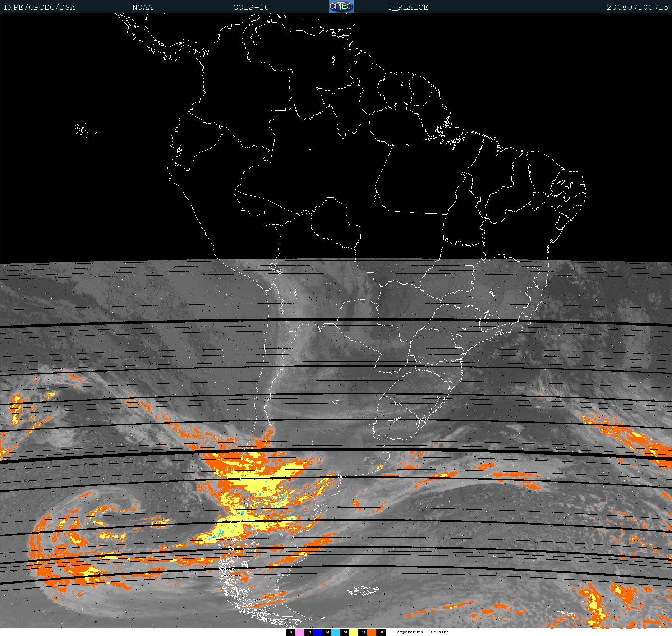Viewport: 672px width, 636px height.
Task: Click the orange legend swatch
Action: 372,632
